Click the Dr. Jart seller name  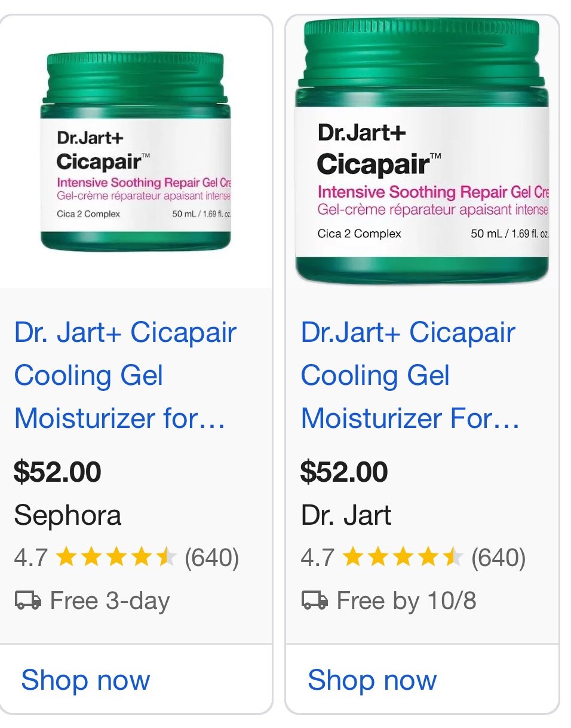[x=346, y=515]
